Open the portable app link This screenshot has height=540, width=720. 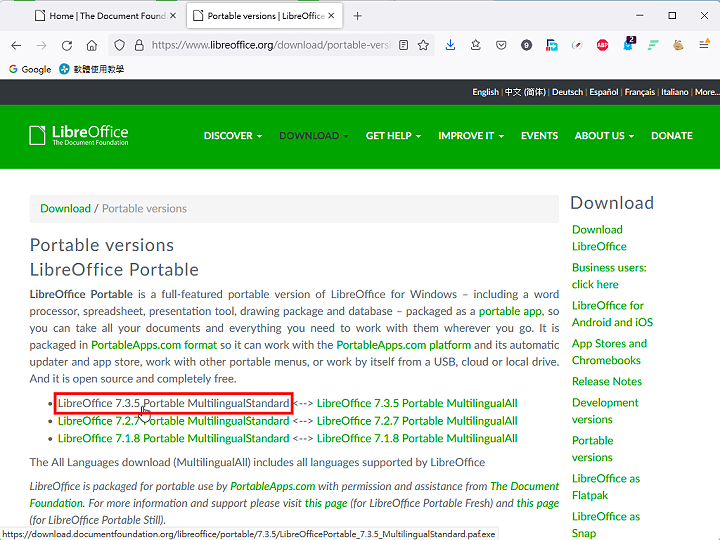510,311
